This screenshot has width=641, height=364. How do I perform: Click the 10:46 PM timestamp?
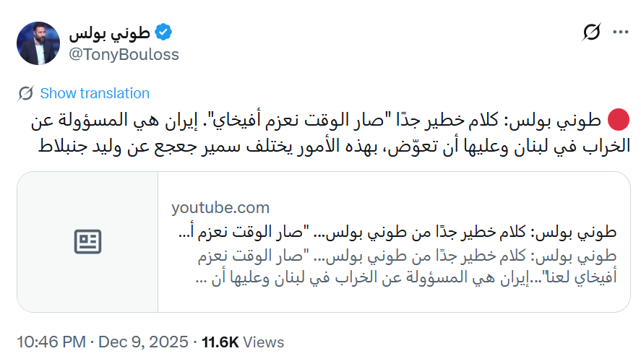click(x=50, y=342)
